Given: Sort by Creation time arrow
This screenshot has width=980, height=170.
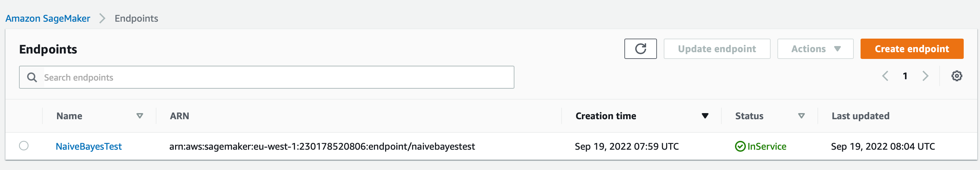Looking at the screenshot, I should [x=705, y=116].
